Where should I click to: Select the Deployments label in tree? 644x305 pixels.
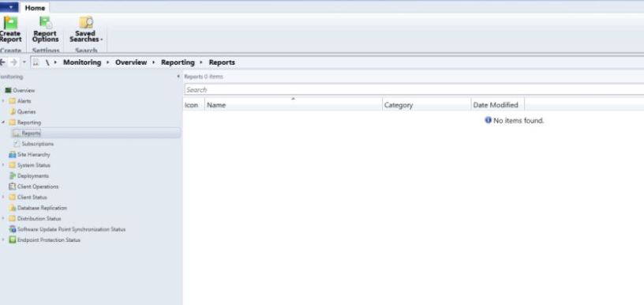33,176
